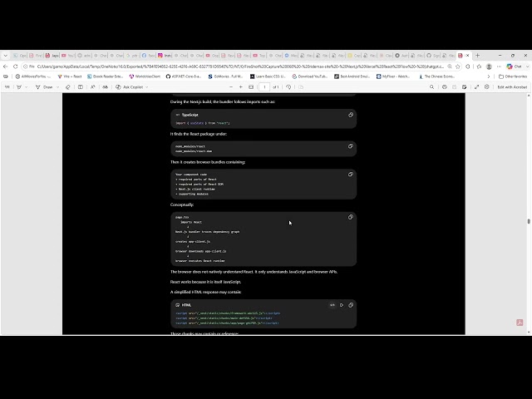
Task: Click the run icon in HTML block
Action: 342,305
